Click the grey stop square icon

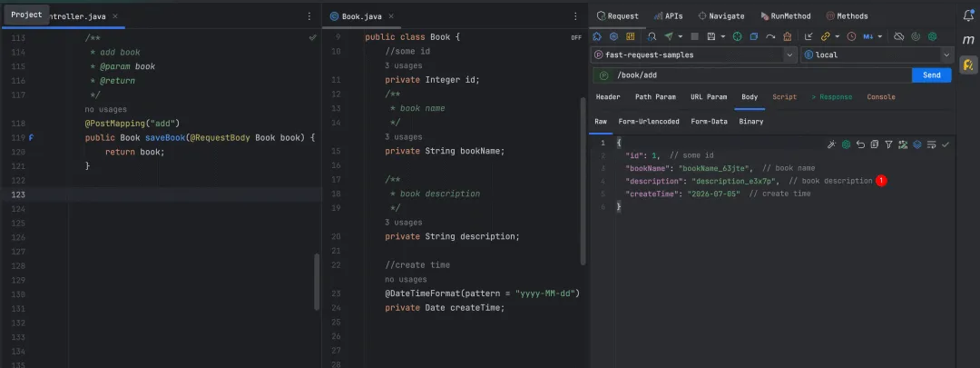pos(694,36)
